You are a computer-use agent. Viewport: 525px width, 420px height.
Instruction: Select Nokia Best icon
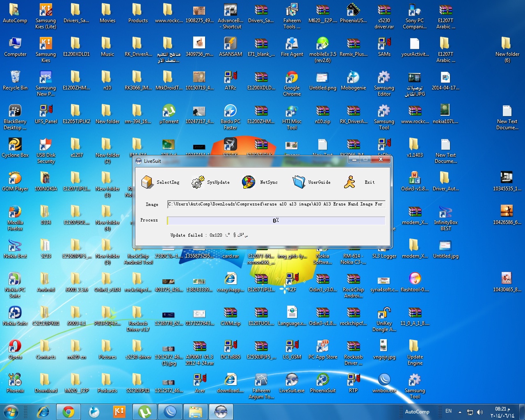pyautogui.click(x=15, y=249)
